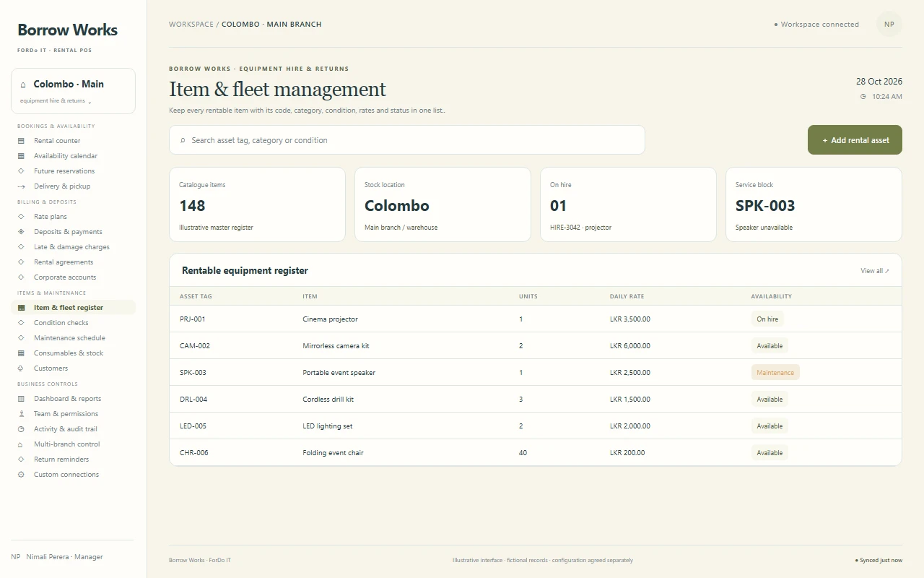924x578 pixels.
Task: Click the clock icon beside 10:24 AM
Action: [863, 96]
